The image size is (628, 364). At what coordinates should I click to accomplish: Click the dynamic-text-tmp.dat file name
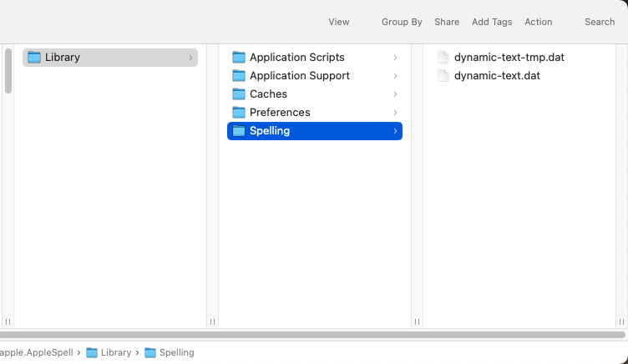(509, 58)
